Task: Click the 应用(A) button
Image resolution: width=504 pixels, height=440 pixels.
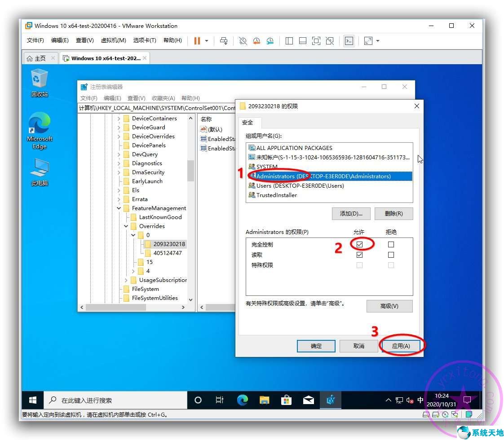Action: click(401, 346)
